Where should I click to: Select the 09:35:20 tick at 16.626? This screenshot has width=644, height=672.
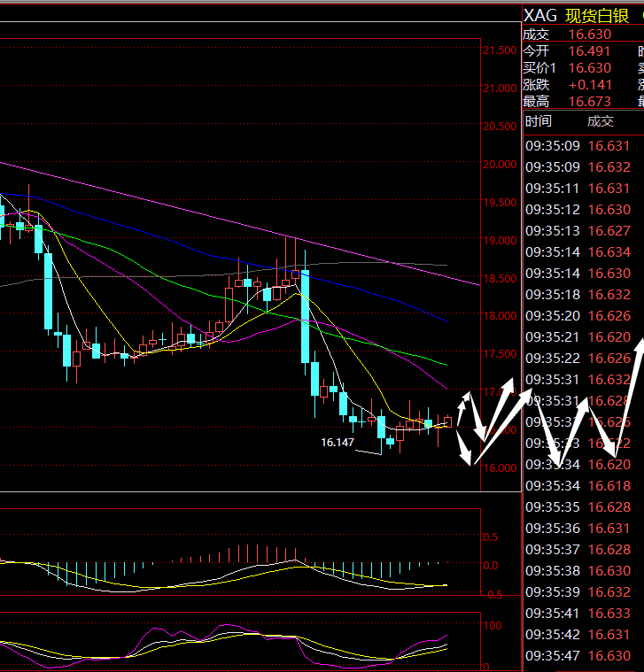[578, 316]
